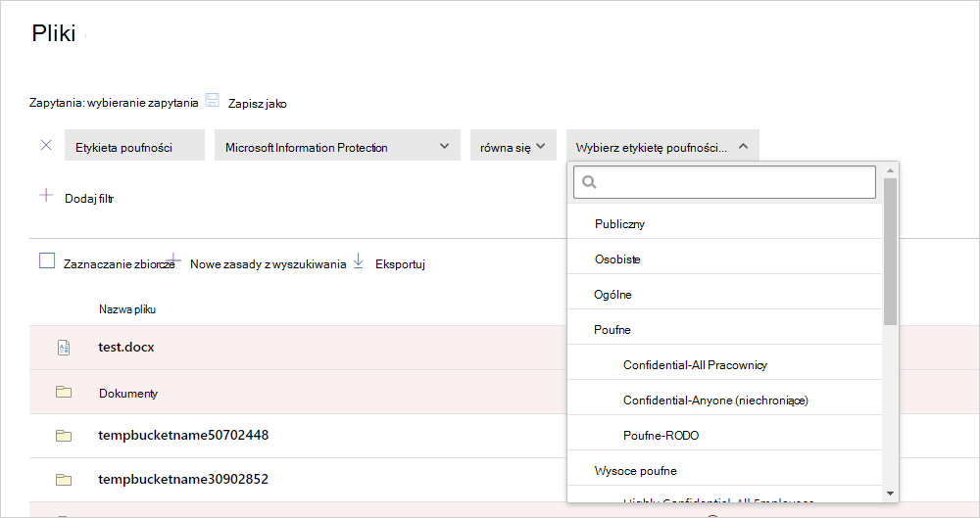
Task: Click the download arrow icon for Eksportuj
Action: 358,260
